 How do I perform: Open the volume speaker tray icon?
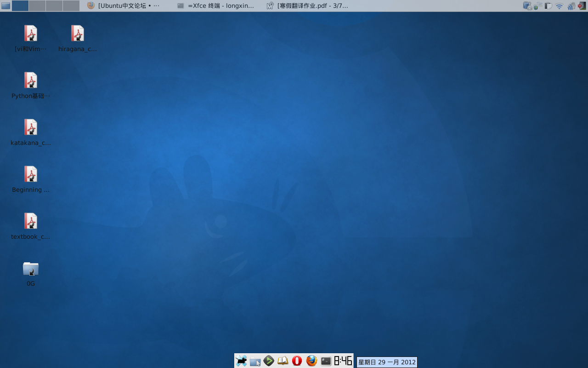571,6
